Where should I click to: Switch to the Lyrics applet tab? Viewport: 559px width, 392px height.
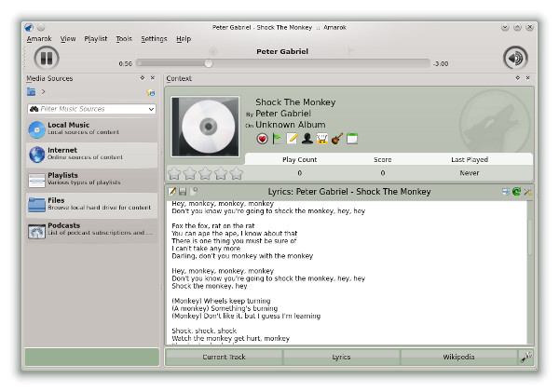(341, 357)
